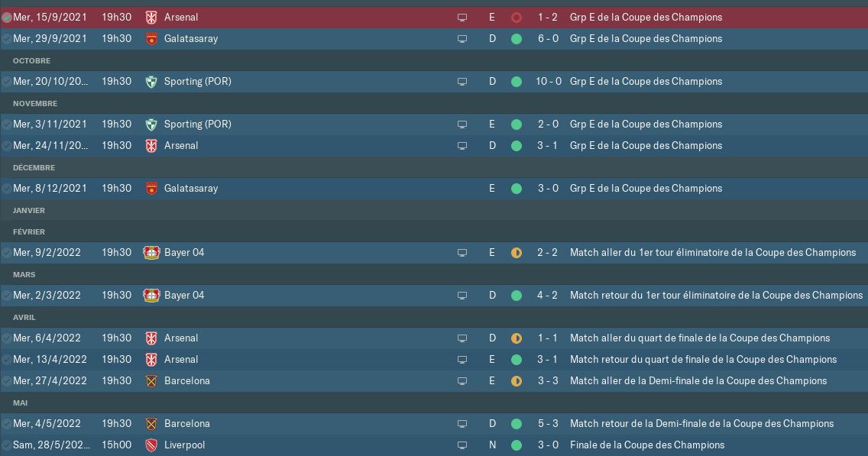Click the Barcelona crest on the 4/5/2022 match
This screenshot has width=868, height=456.
click(x=151, y=423)
